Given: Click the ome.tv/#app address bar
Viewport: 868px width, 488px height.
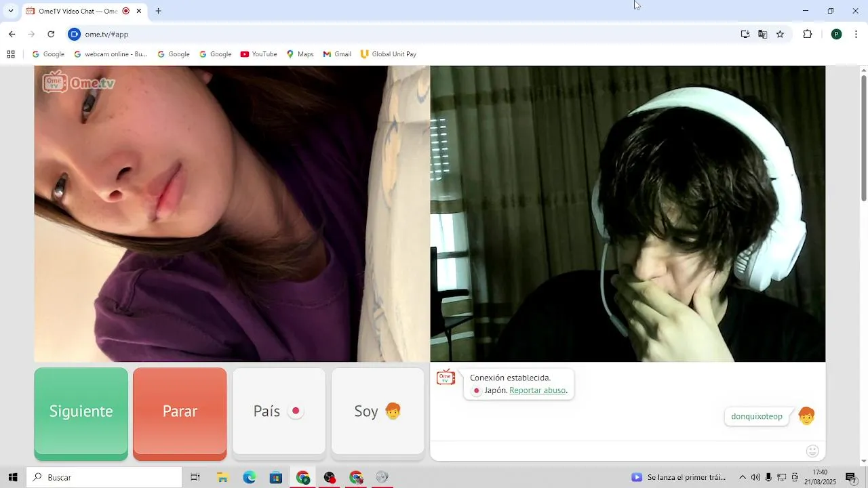Looking at the screenshot, I should (x=407, y=34).
